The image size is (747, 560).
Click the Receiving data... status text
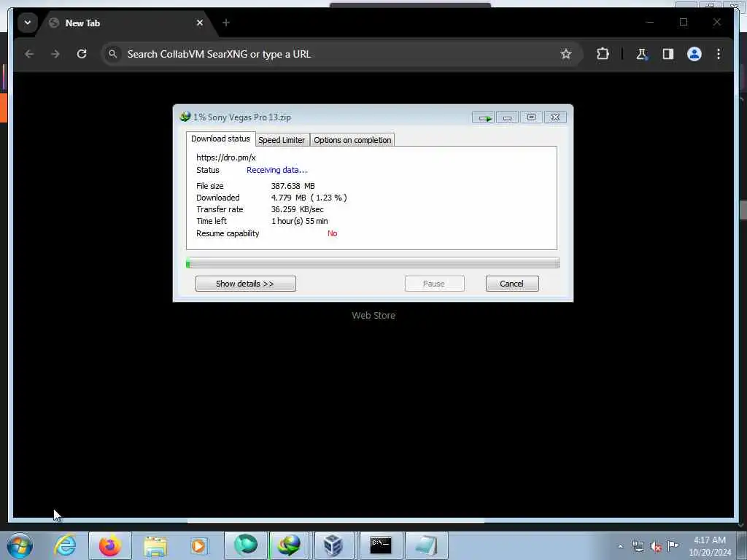click(276, 170)
